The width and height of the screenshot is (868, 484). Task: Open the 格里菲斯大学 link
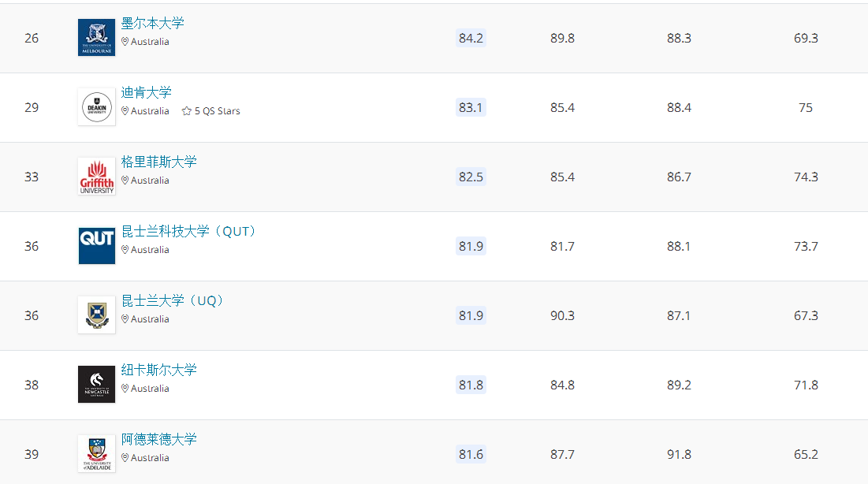pos(159,162)
